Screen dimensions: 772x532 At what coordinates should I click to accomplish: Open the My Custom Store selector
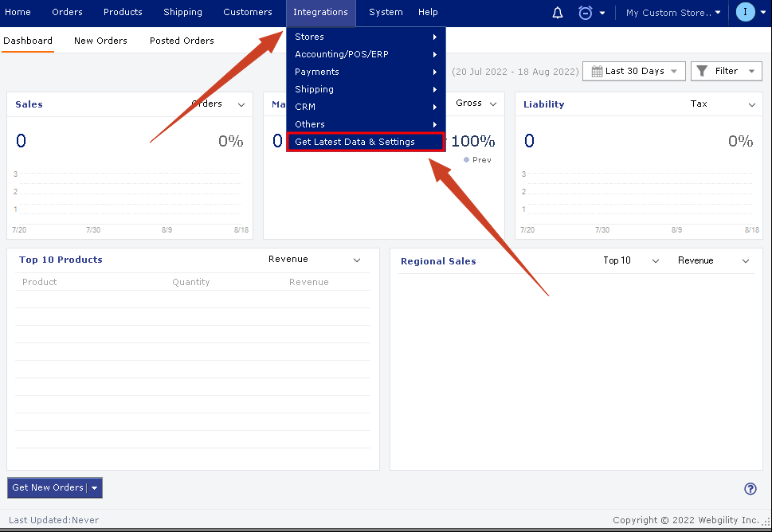point(673,13)
